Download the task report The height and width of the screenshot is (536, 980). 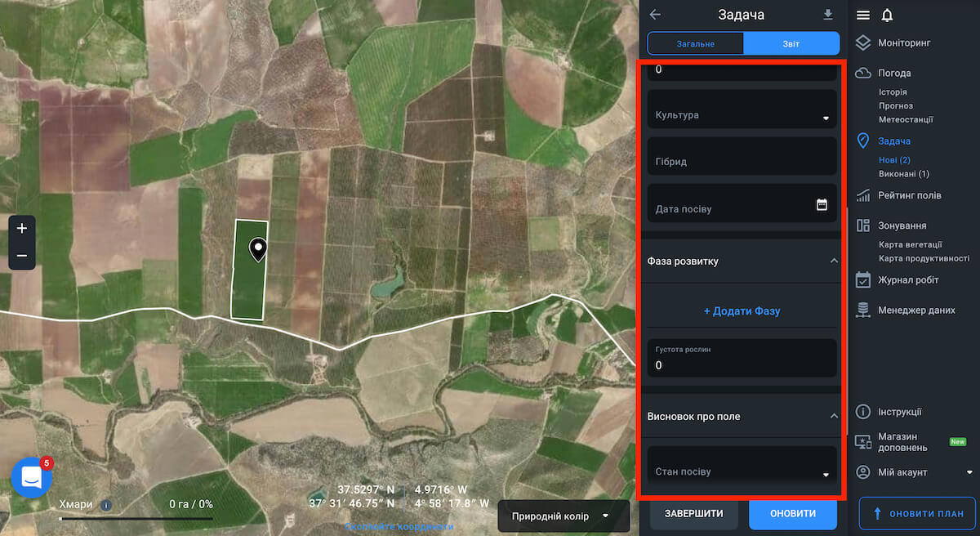(x=828, y=15)
